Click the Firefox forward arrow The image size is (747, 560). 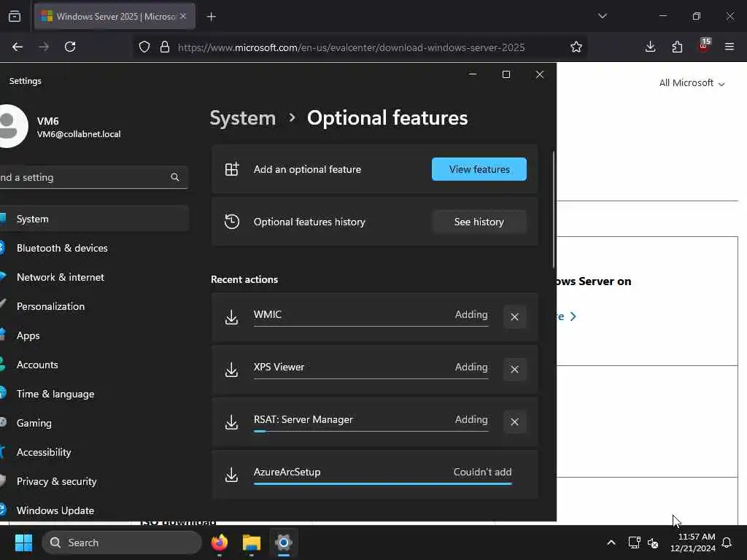click(44, 47)
